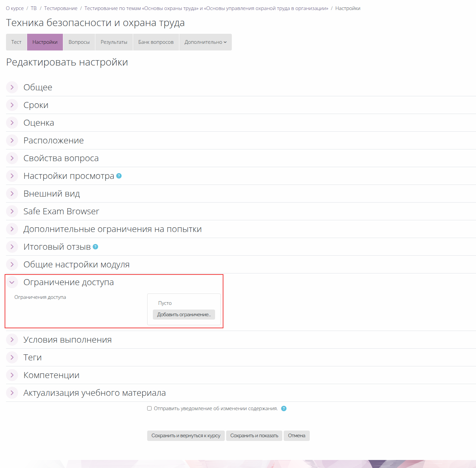476x468 pixels.
Task: Open Тестирование breadcrumb link
Action: [x=61, y=8]
